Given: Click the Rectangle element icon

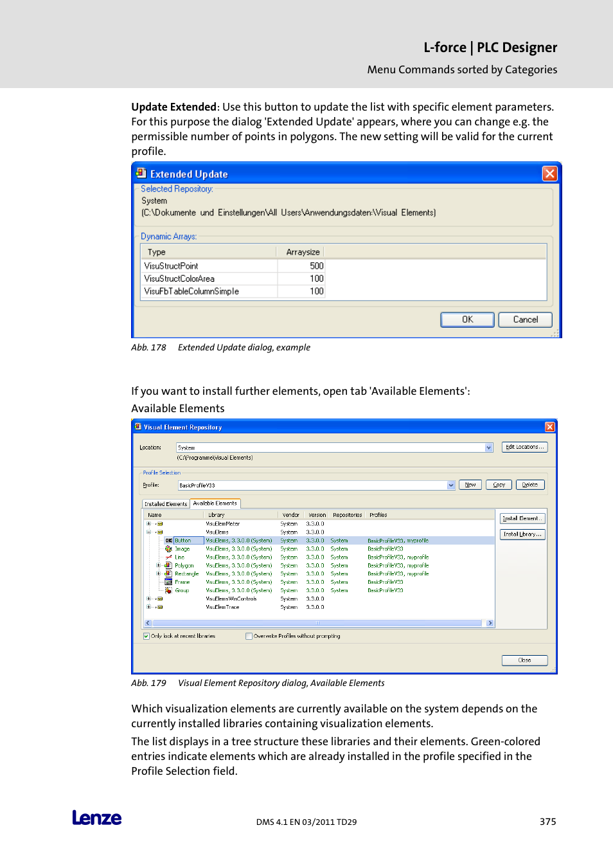Looking at the screenshot, I should click(x=168, y=574).
